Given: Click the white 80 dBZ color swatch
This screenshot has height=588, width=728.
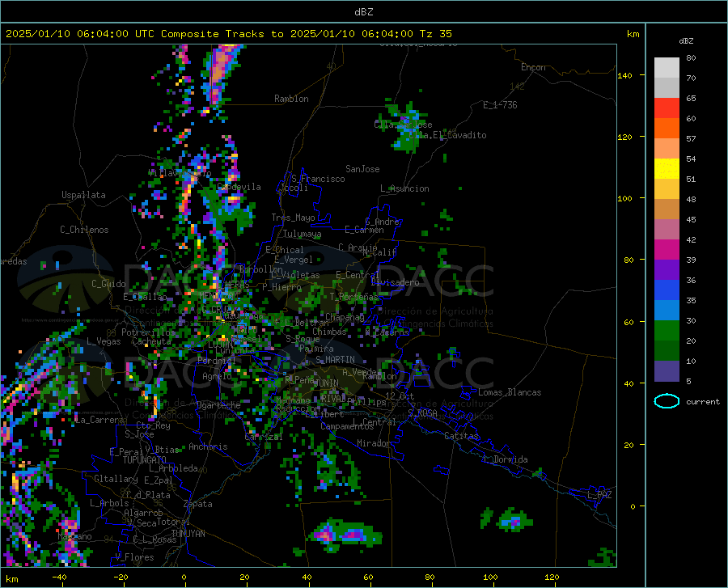Looking at the screenshot, I should pos(667,68).
